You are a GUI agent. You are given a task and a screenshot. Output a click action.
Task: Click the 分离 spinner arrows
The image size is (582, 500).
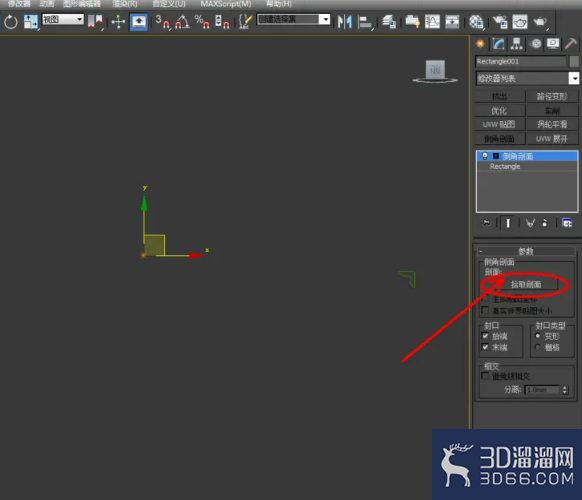565,390
